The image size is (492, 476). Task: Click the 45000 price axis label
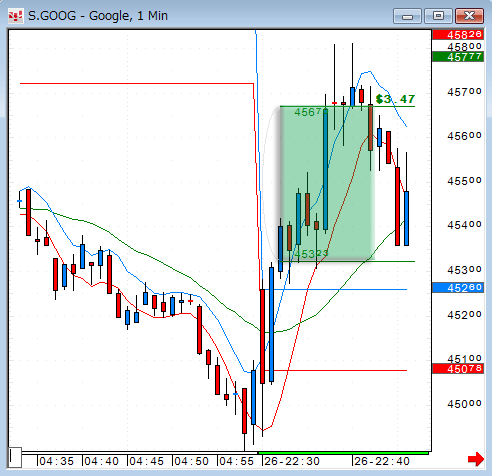coord(464,404)
